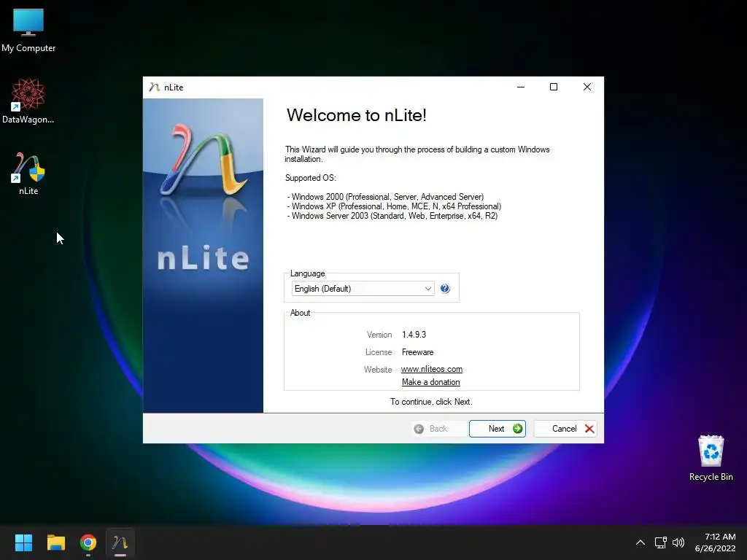Click the nLite title bar icon
The height and width of the screenshot is (560, 747).
click(154, 87)
